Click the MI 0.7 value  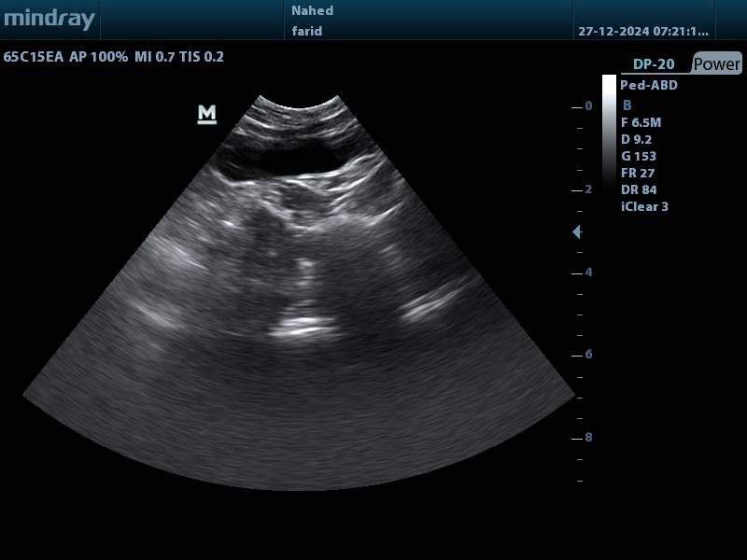pos(155,57)
